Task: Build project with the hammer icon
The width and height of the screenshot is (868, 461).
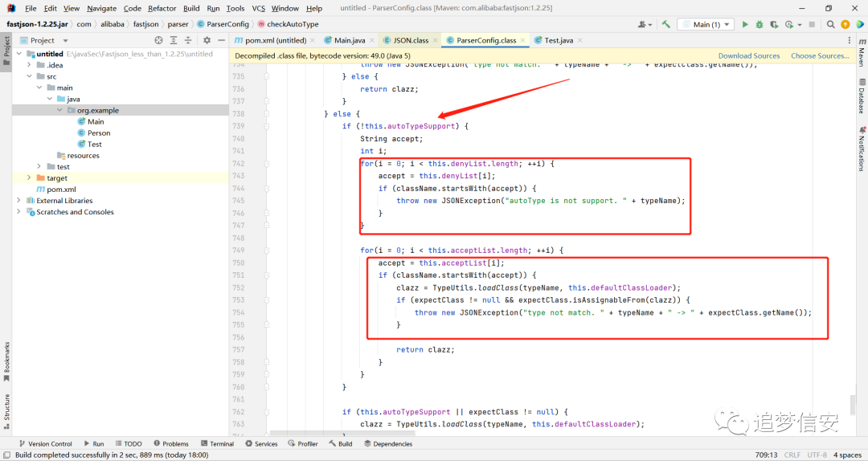Action: (666, 24)
